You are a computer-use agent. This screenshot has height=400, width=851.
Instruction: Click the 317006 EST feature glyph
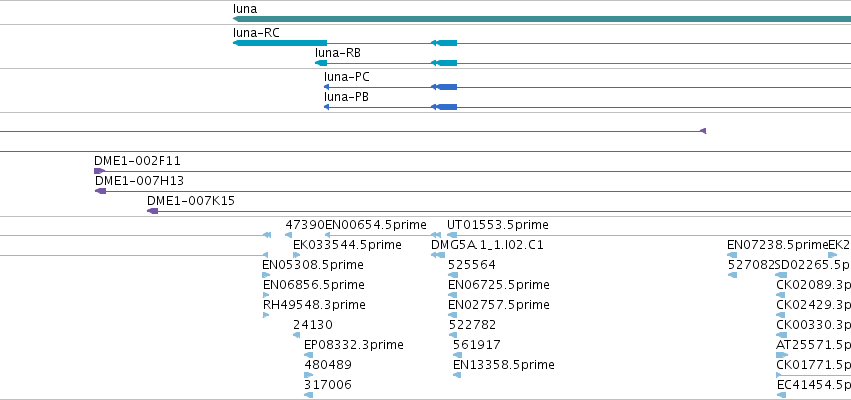pyautogui.click(x=309, y=395)
